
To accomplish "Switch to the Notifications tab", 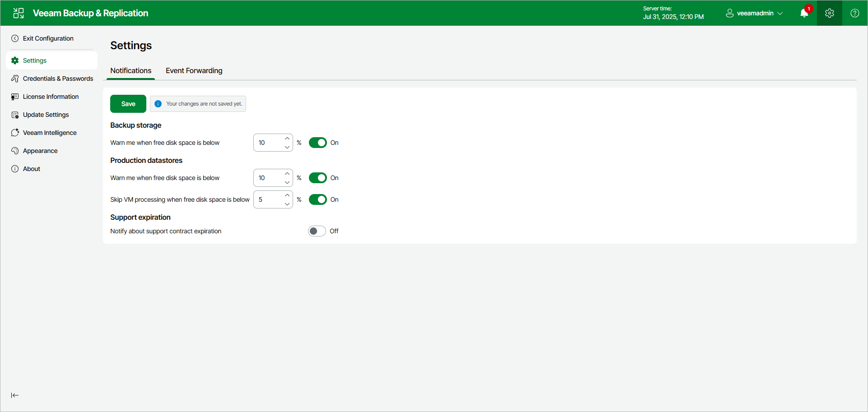I will pyautogui.click(x=131, y=71).
